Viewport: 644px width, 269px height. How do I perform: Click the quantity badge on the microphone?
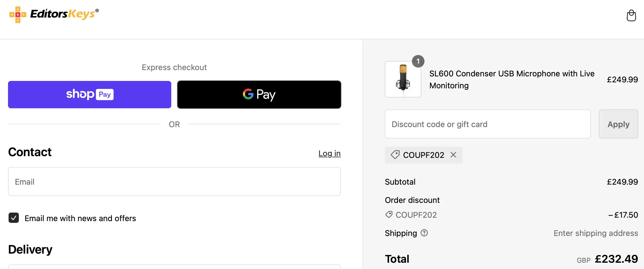tap(418, 61)
